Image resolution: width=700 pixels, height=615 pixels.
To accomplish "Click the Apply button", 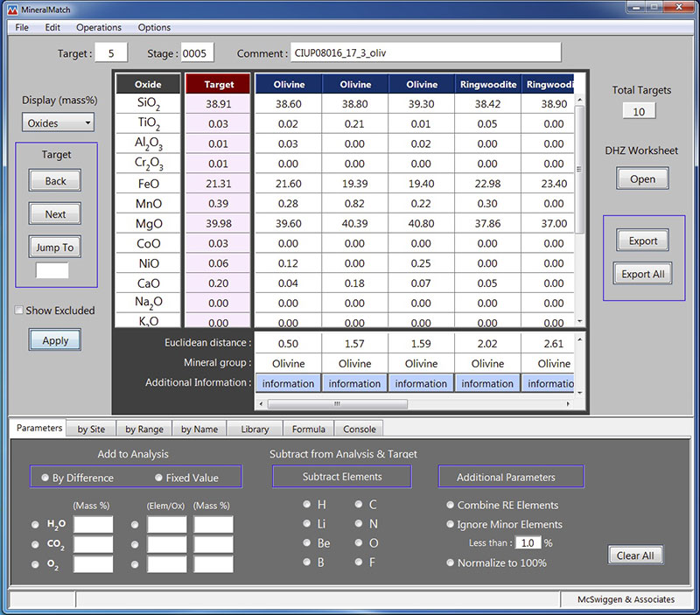I will (54, 339).
